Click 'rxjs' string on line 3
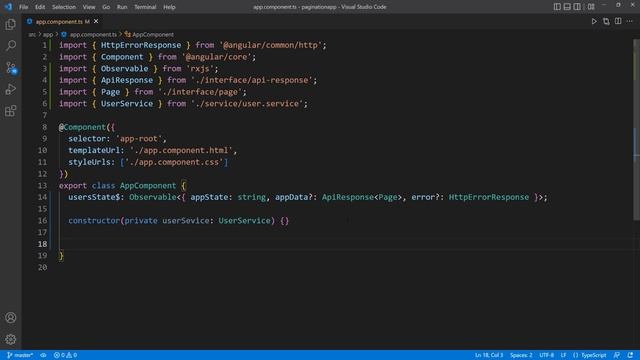The height and width of the screenshot is (360, 640). pos(202,69)
